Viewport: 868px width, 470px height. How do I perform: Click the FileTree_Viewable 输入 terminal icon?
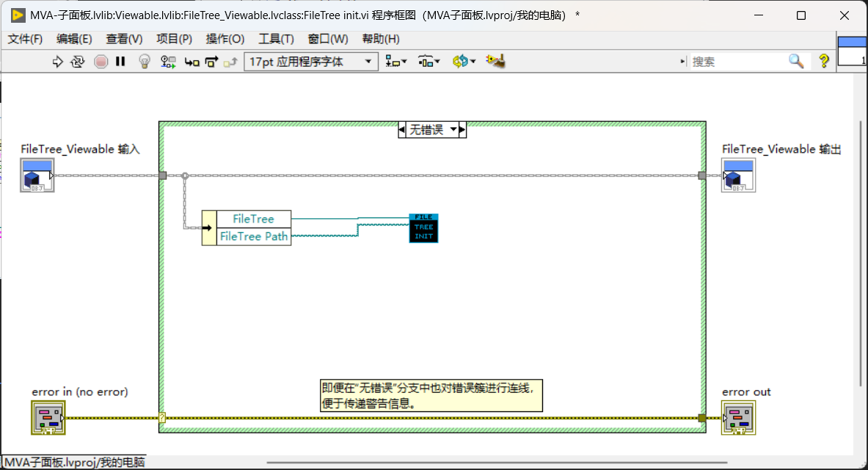37,175
